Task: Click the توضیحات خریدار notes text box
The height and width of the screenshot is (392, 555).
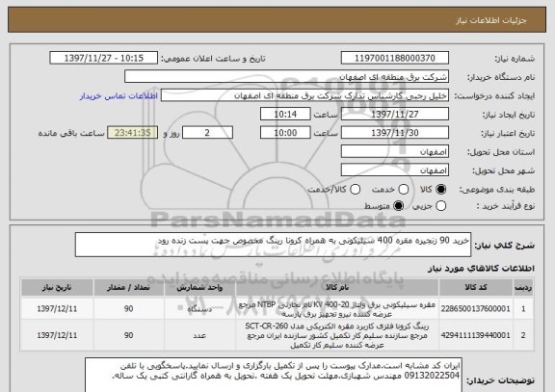Action: [274, 375]
